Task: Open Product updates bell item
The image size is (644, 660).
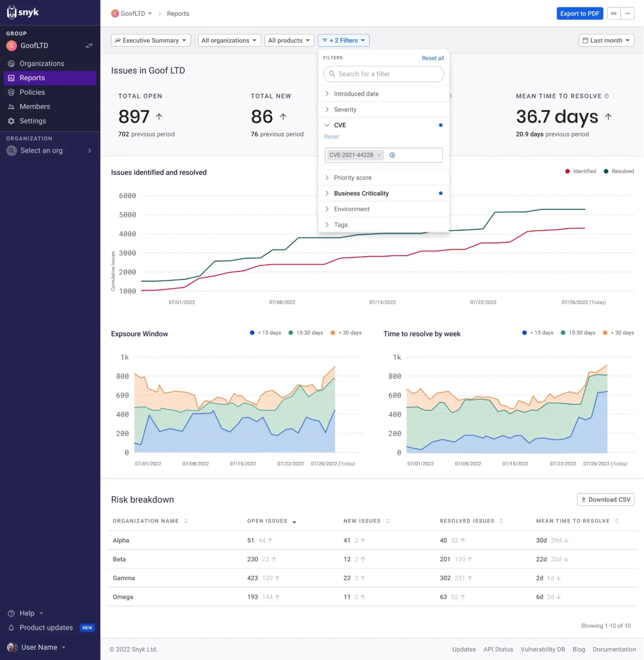Action: [46, 627]
